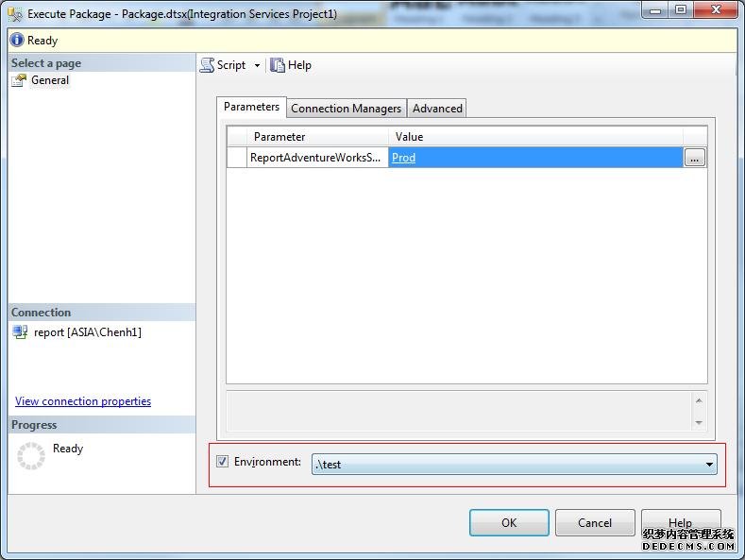Click the Execute Package title bar icon
The image size is (745, 560).
point(14,14)
